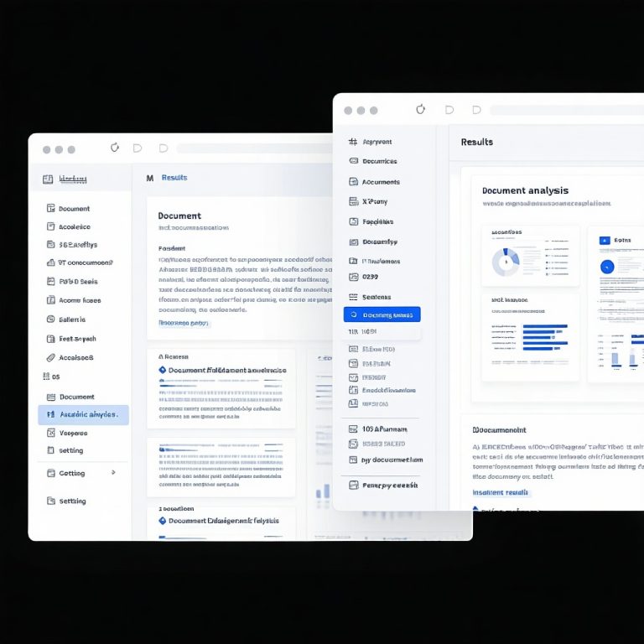Viewport: 644px width, 644px height.
Task: Open the lowercase 'setting' item below 'Veegeroe'
Action: point(71,450)
